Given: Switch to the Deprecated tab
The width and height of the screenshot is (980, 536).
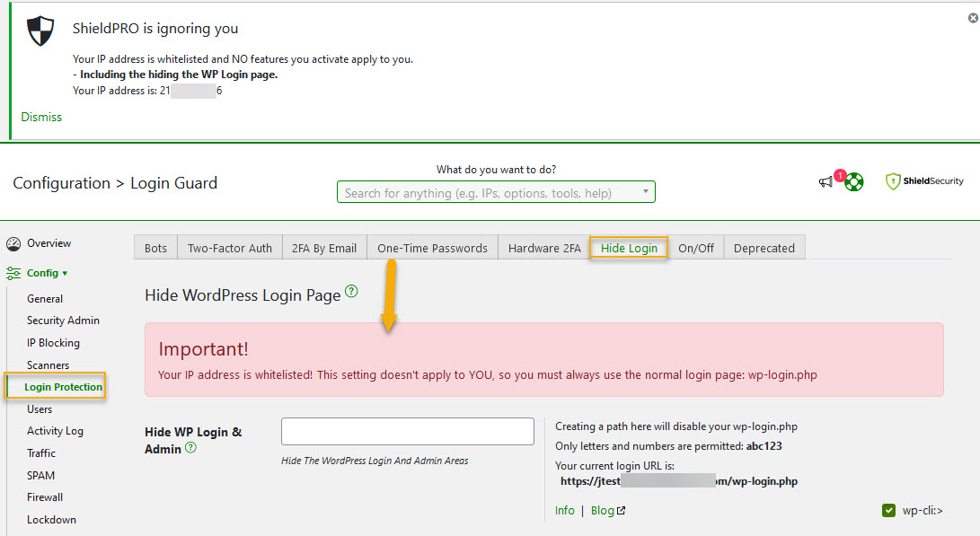Looking at the screenshot, I should (x=764, y=248).
